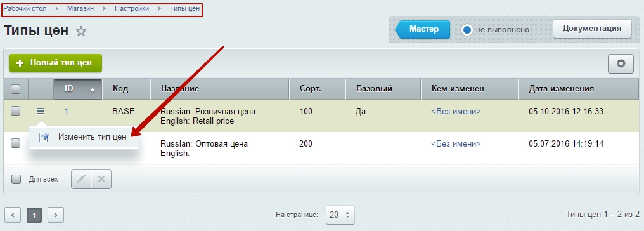The width and height of the screenshot is (644, 231).
Task: Add the Типы цен page to favorites via star icon
Action: [81, 31]
